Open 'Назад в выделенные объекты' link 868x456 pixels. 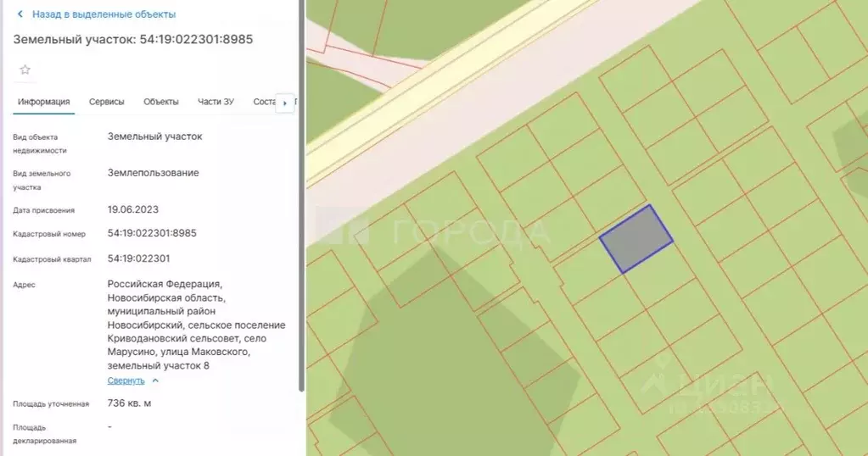pyautogui.click(x=104, y=14)
